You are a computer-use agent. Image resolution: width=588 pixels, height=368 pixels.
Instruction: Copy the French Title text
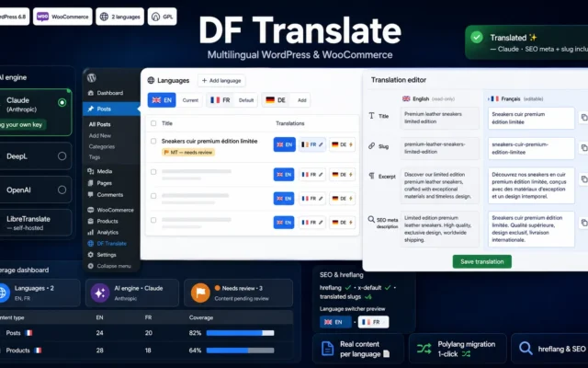584,118
